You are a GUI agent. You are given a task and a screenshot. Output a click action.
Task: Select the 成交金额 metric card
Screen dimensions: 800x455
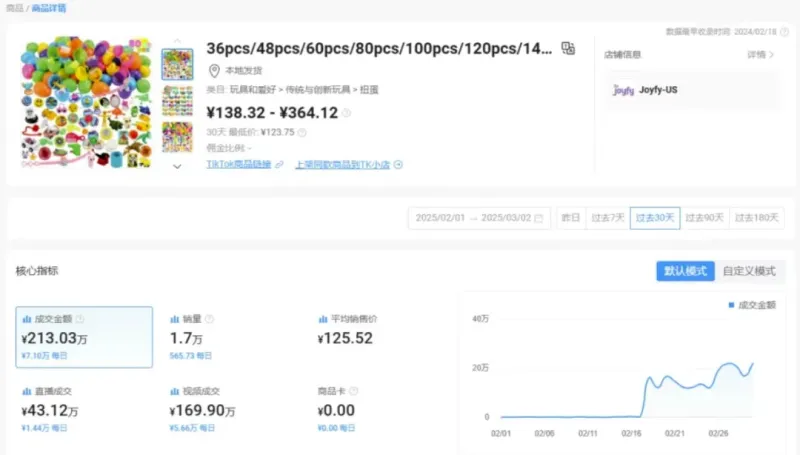click(x=84, y=336)
